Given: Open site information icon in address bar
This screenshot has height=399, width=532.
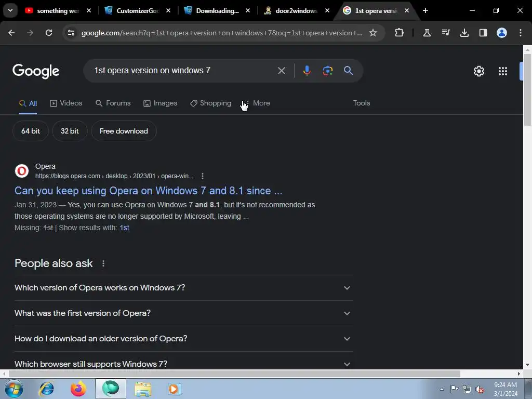Looking at the screenshot, I should pos(71,33).
